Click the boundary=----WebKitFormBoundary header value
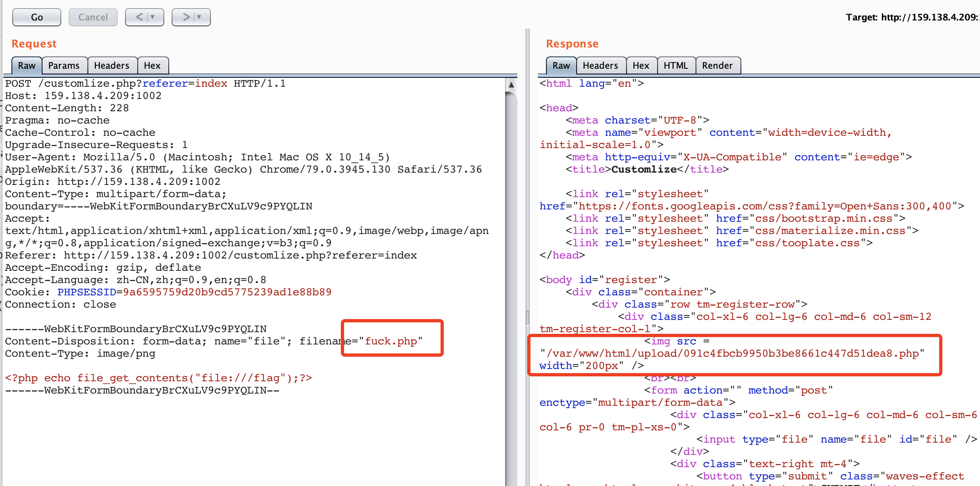980x486 pixels. point(158,206)
